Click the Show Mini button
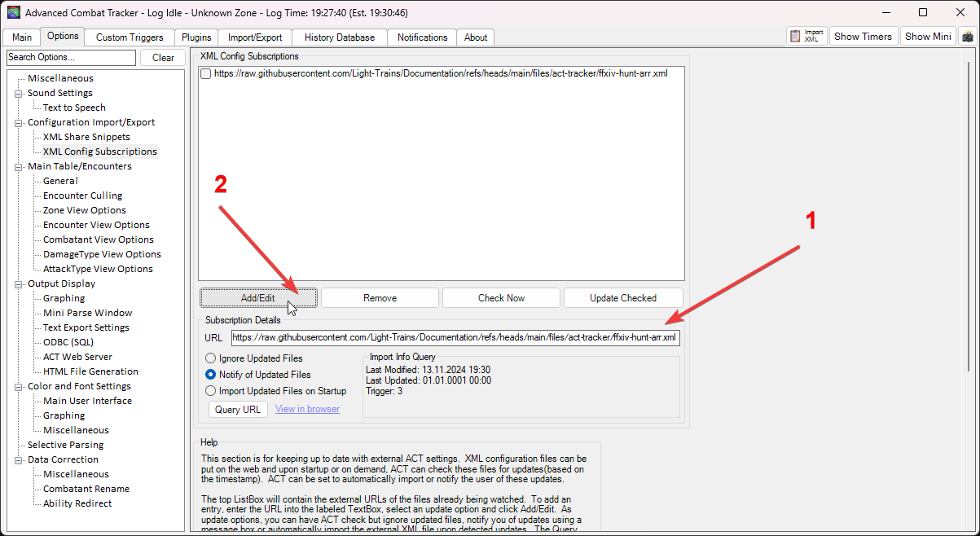980x536 pixels. (928, 36)
